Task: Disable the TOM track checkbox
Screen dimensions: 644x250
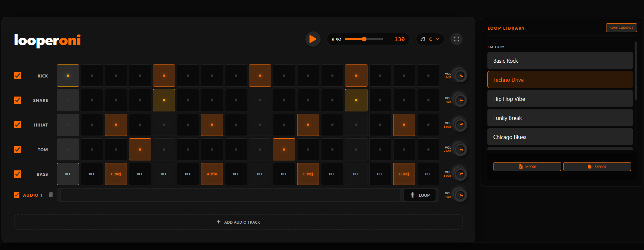Action: point(18,150)
